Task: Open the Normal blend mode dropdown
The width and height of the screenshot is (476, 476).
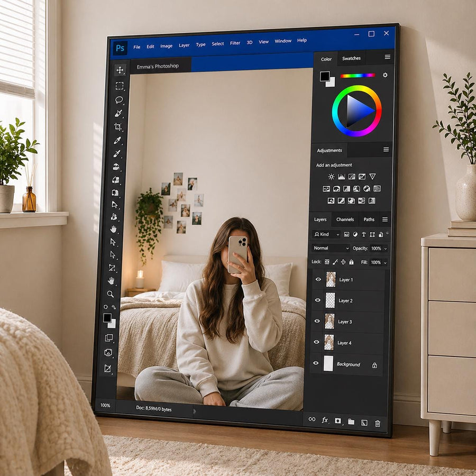Action: [x=331, y=248]
